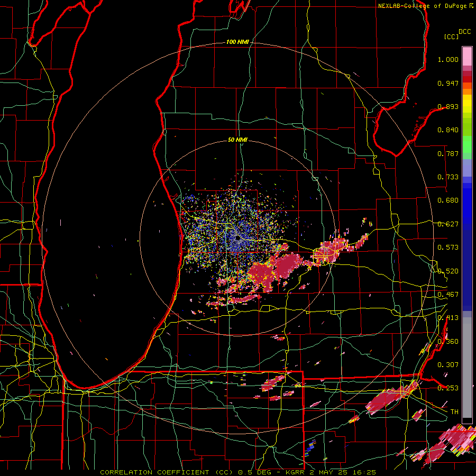This screenshot has width=476, height=476.
Task: Click the 0.520 scale value
Action: tap(448, 271)
